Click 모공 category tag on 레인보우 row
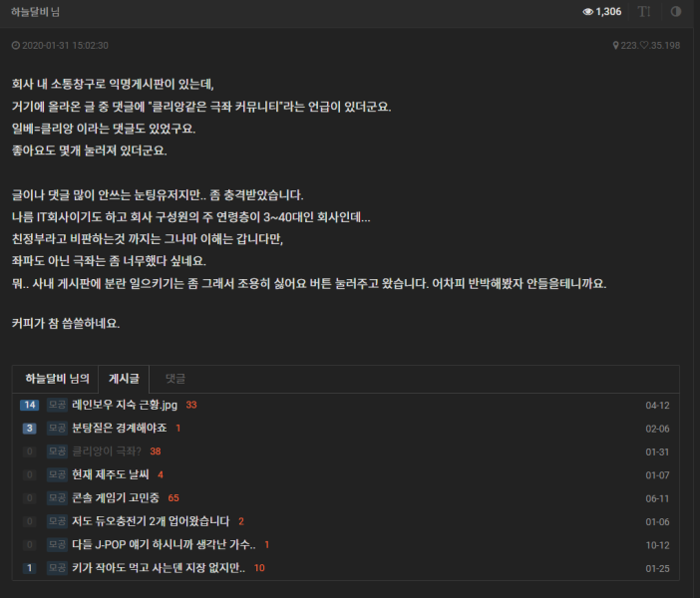Viewport: 700px width, 598px height. pos(57,405)
